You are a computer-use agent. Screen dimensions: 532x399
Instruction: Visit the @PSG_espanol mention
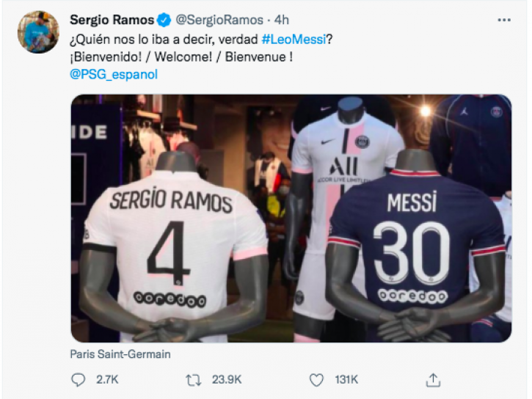[x=114, y=74]
